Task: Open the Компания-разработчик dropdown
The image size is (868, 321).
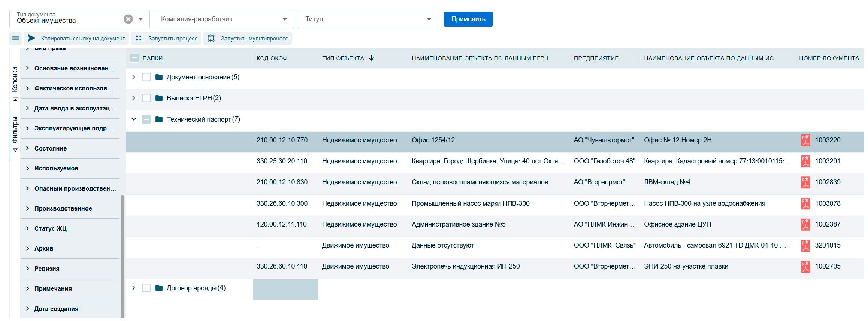Action: tap(224, 19)
